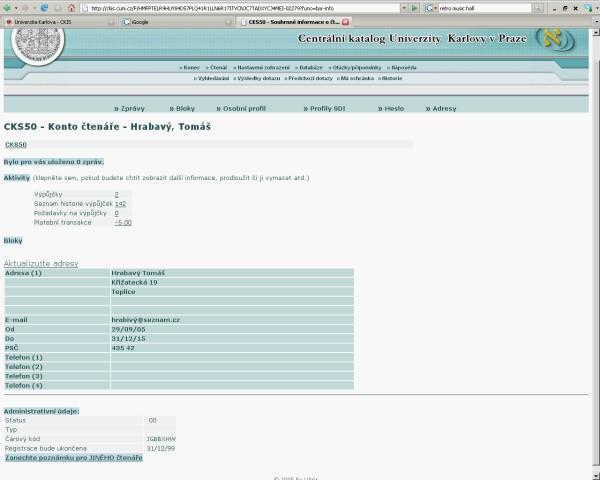The height and width of the screenshot is (480, 600).
Task: Click the catalog emblem in the banner's right corner
Action: 555,41
